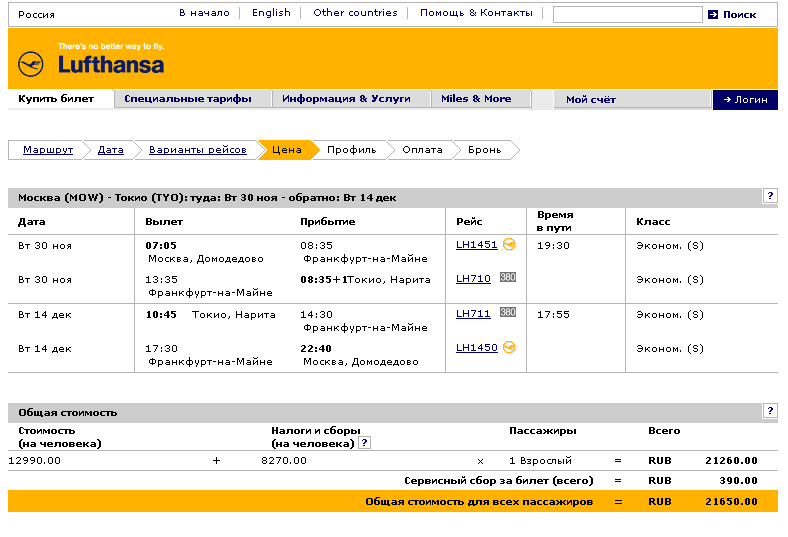Click service fee 390.00
Image resolution: width=788 pixels, height=537 pixels.
(738, 481)
